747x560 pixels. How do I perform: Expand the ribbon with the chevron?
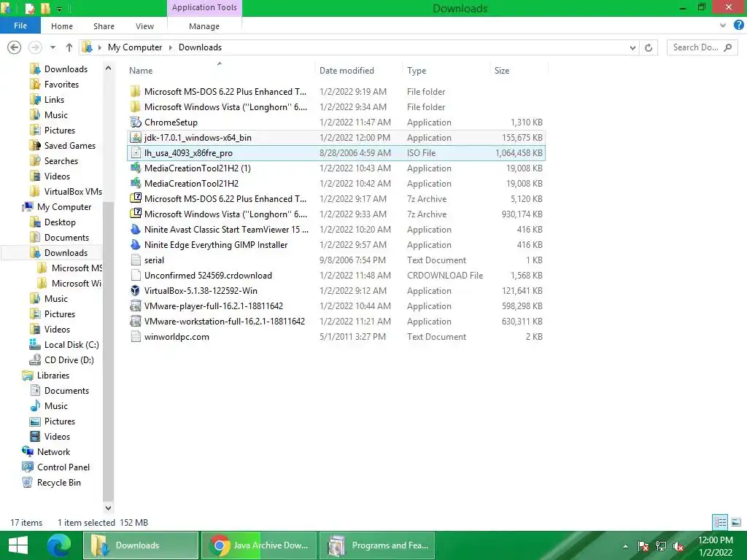point(723,26)
